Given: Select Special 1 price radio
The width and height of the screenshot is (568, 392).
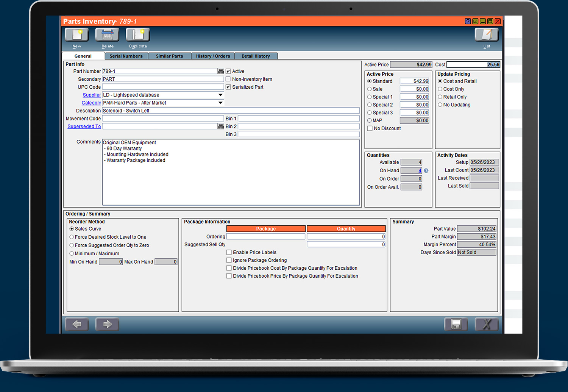Looking at the screenshot, I should (x=370, y=97).
